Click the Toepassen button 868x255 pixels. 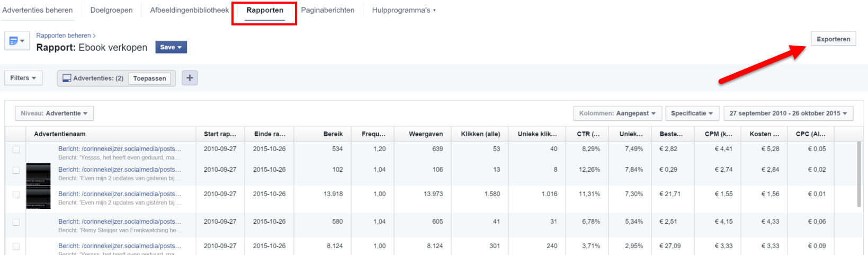click(150, 78)
